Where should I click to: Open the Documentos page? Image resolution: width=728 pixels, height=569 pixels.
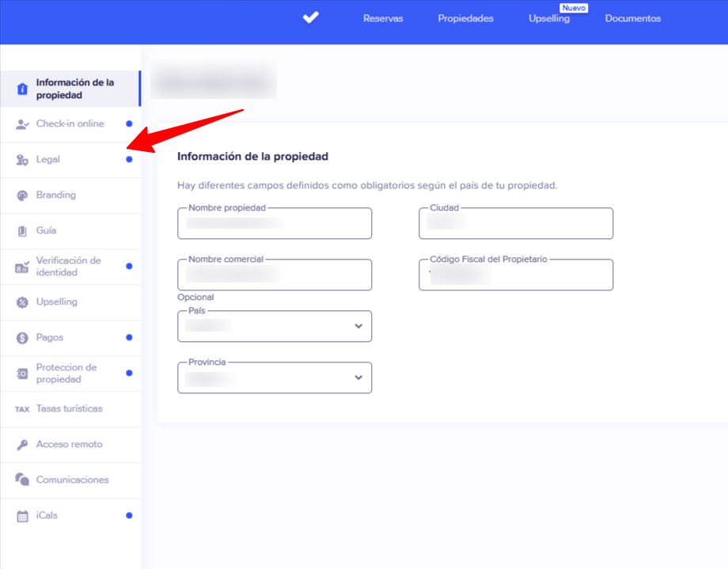[x=632, y=18]
